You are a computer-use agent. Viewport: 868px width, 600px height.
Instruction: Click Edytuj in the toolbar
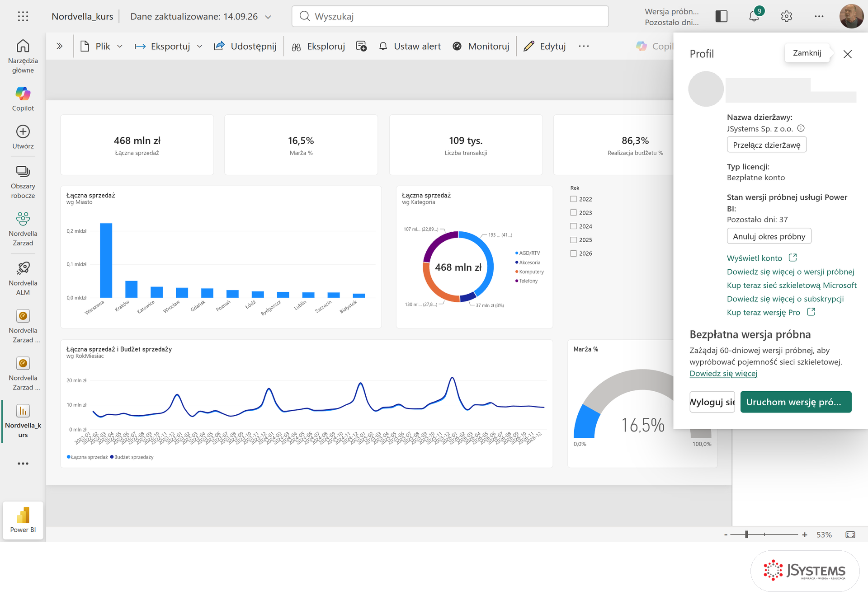(x=545, y=46)
